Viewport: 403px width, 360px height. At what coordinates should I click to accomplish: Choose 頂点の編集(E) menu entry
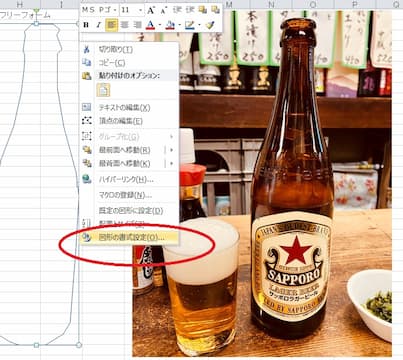pos(121,121)
